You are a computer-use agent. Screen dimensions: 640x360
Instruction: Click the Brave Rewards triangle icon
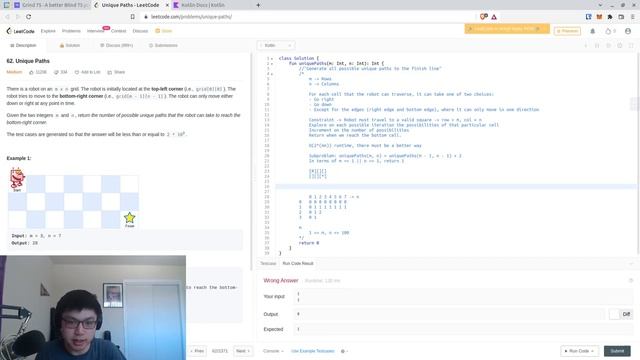click(x=494, y=17)
